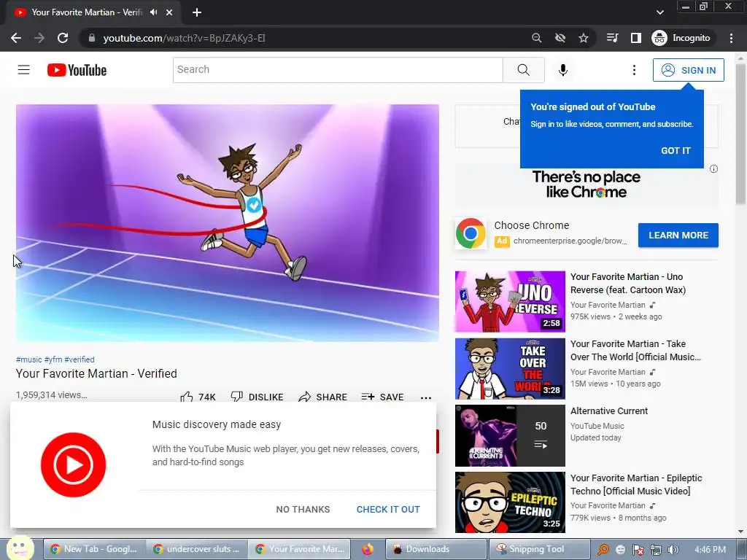The image size is (747, 560).
Task: Click the address bar URL
Action: tap(184, 38)
